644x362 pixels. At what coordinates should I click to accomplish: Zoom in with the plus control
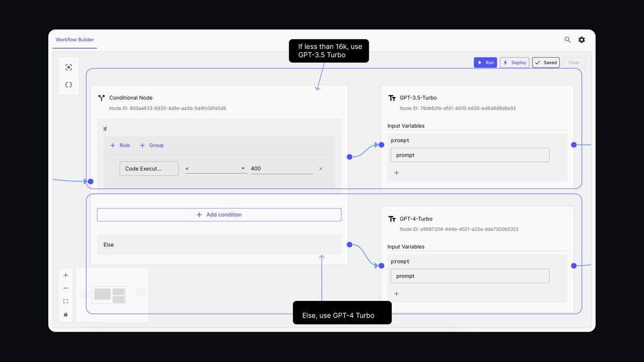(65, 275)
